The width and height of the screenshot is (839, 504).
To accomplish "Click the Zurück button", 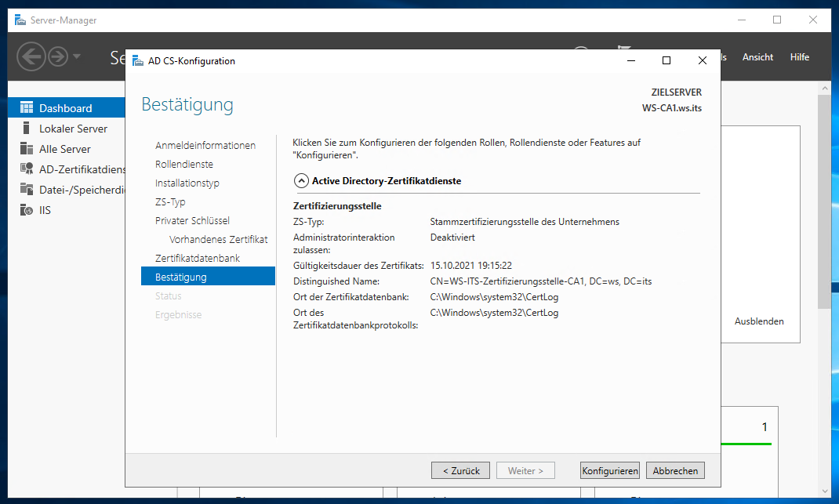I will tap(460, 471).
